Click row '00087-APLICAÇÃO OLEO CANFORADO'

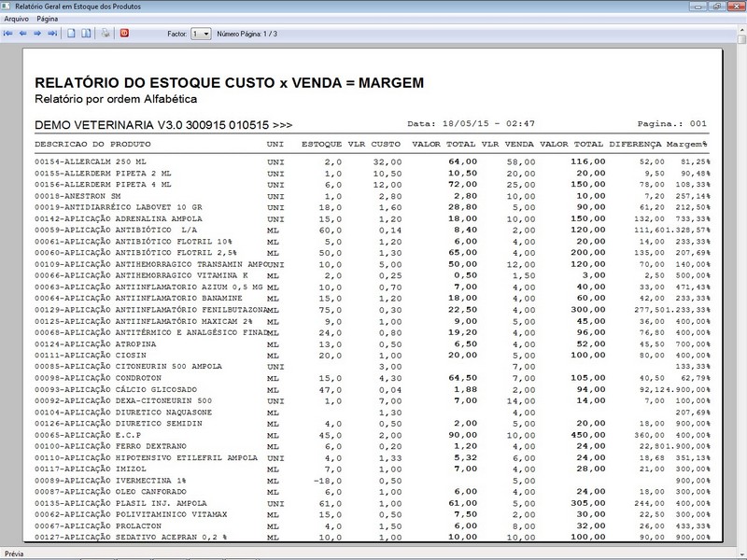372,492
